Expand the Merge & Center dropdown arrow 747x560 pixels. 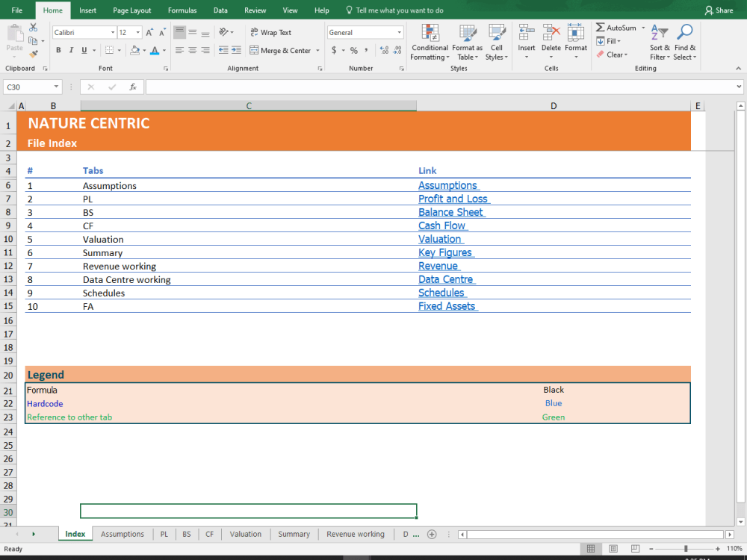317,50
